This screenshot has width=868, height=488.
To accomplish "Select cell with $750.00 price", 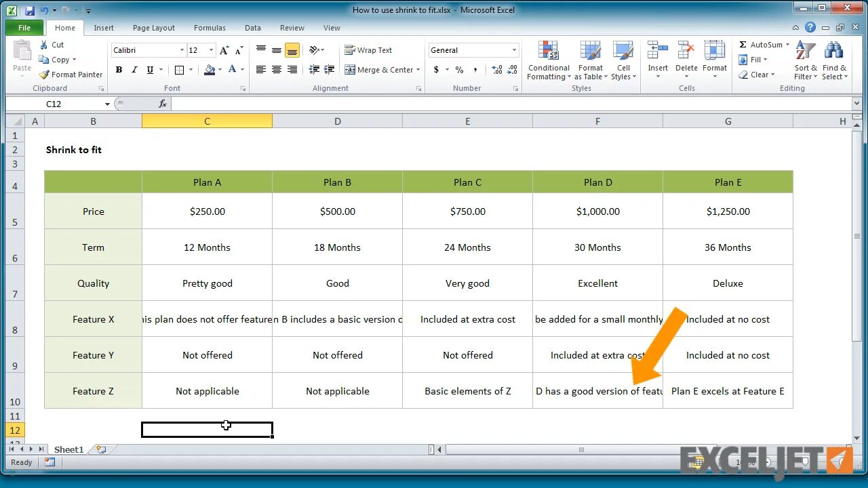I will (x=468, y=211).
